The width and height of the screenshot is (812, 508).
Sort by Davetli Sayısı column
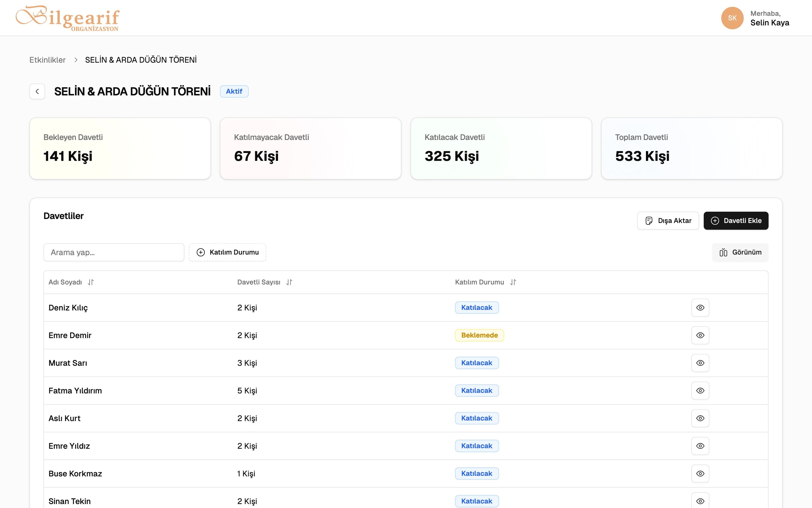[x=265, y=282]
